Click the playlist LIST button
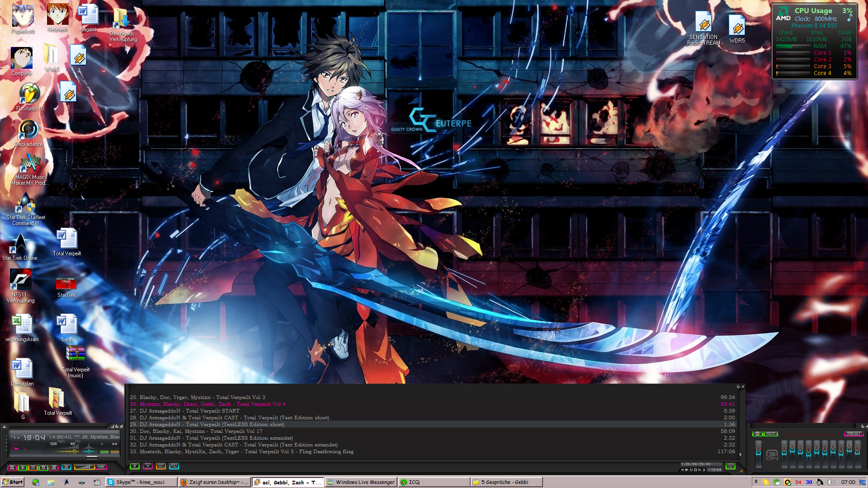Image resolution: width=868 pixels, height=488 pixels. point(730,466)
